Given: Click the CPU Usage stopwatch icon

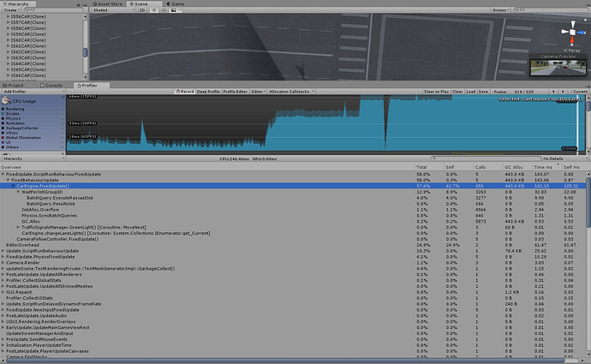Looking at the screenshot, I should pyautogui.click(x=6, y=100).
